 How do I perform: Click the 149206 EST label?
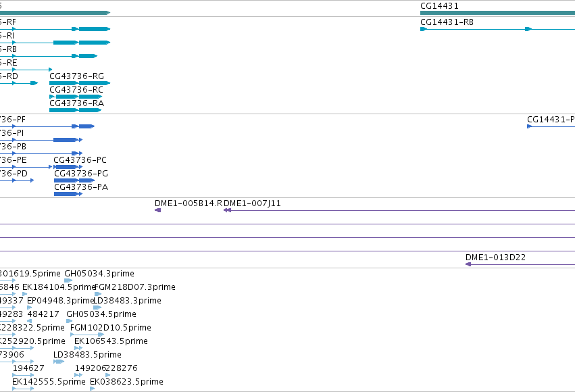(x=91, y=368)
